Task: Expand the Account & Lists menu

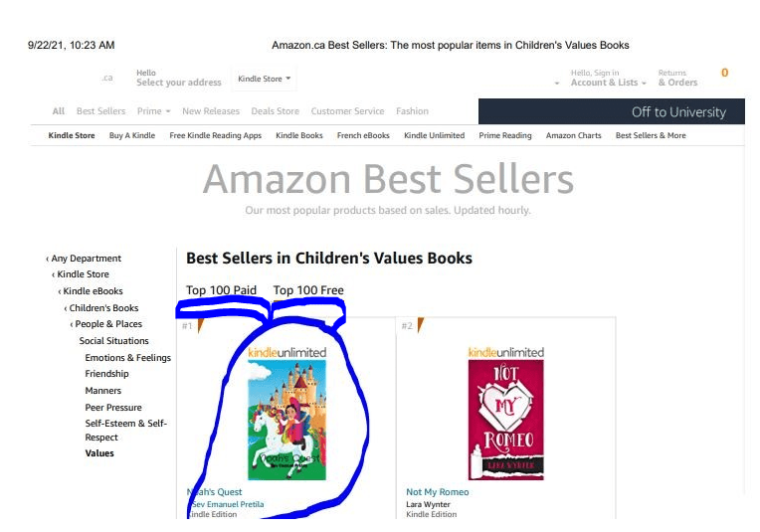Action: coord(608,83)
